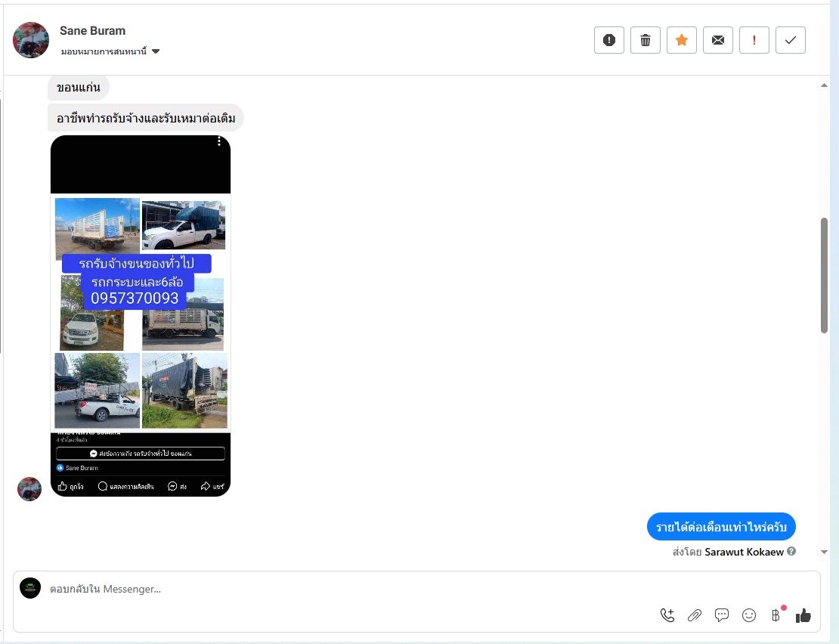Mark conversation unread with the envelope icon
The width and height of the screenshot is (839, 644).
click(718, 40)
